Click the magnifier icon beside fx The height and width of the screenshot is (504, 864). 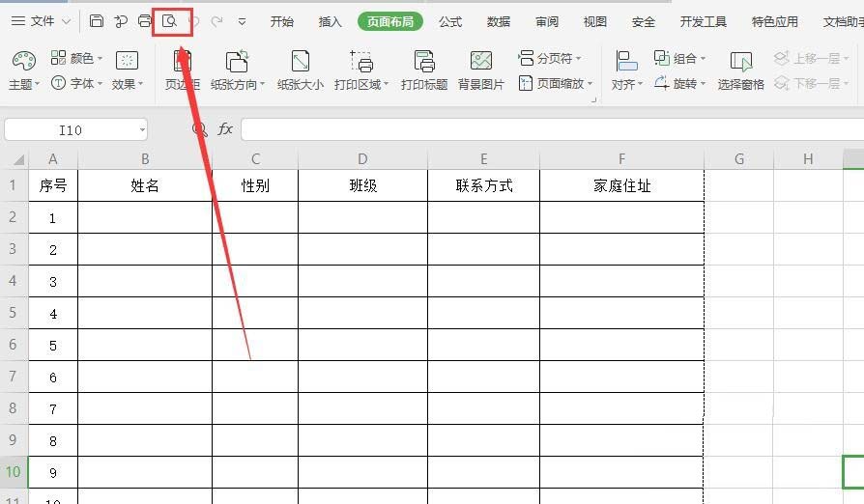click(199, 129)
